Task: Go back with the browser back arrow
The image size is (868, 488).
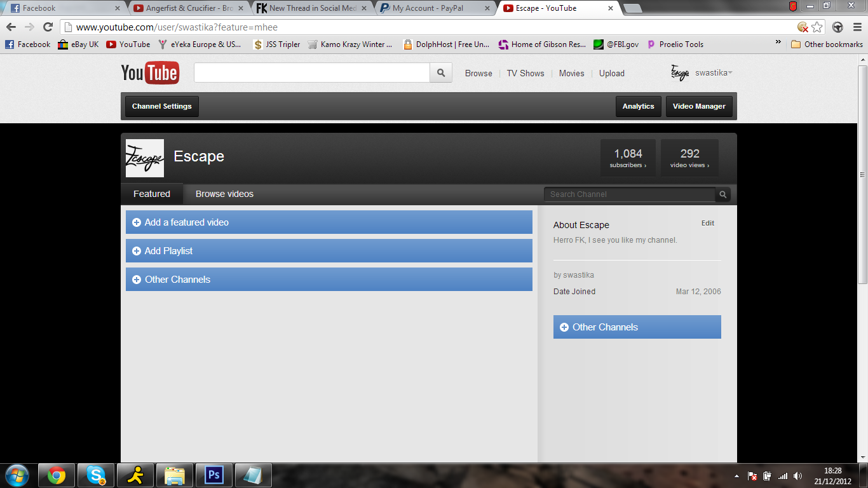Action: pyautogui.click(x=11, y=27)
